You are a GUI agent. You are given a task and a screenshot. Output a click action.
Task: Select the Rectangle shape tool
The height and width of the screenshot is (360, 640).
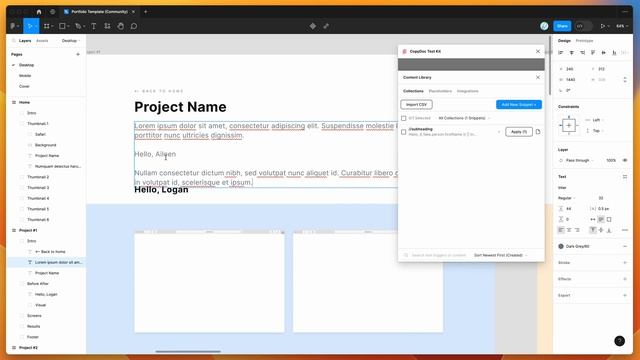62,26
